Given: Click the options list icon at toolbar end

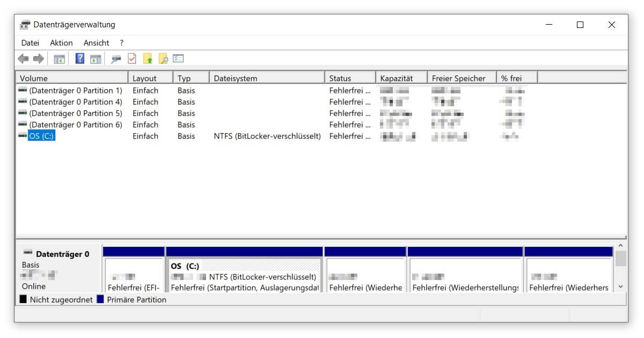Looking at the screenshot, I should [x=178, y=58].
